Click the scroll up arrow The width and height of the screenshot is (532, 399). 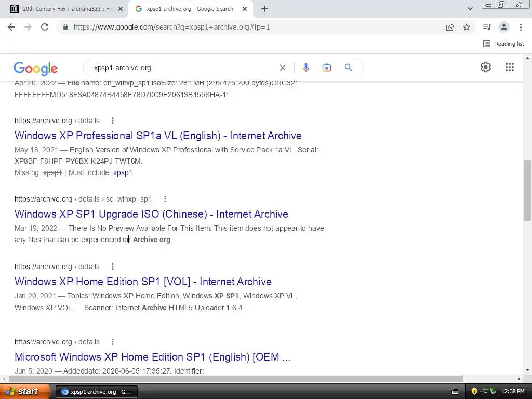coord(527,58)
